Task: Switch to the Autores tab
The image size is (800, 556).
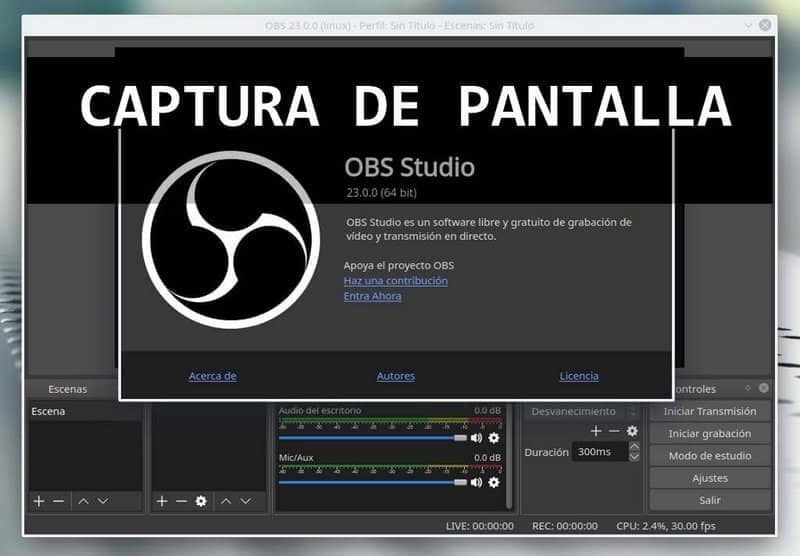Action: (x=395, y=376)
